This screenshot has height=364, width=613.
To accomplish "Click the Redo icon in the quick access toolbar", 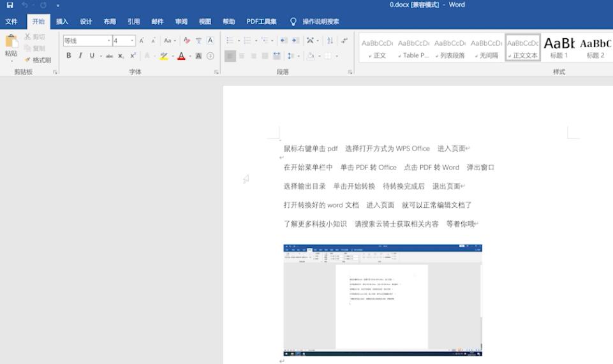I will pyautogui.click(x=43, y=5).
